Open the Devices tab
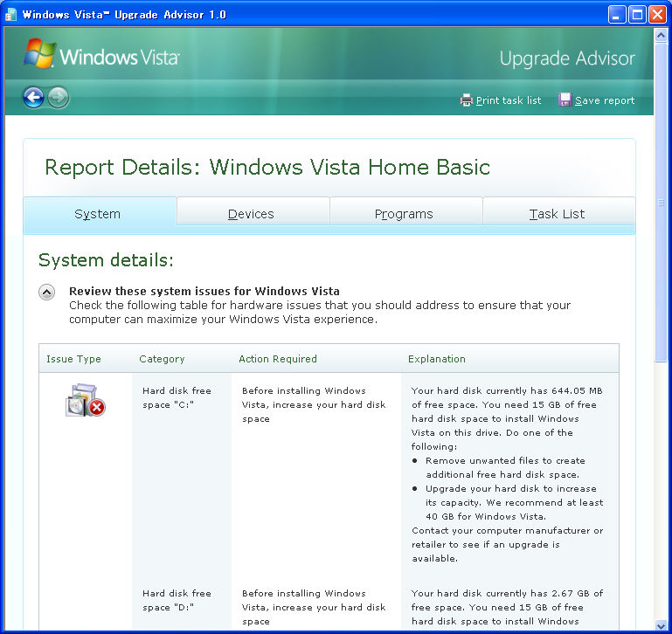This screenshot has width=672, height=634. coord(253,213)
